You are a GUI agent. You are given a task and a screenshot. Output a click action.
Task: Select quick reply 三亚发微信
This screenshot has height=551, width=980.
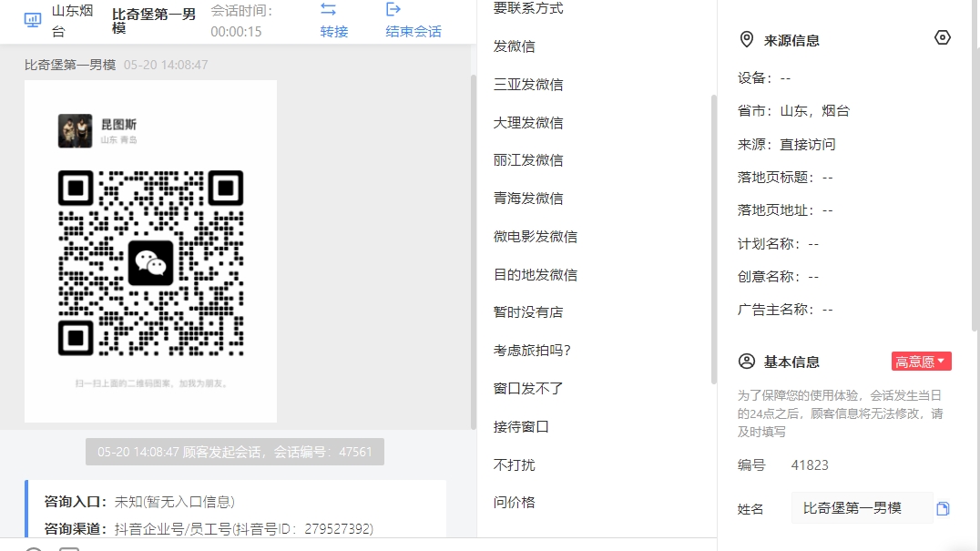[x=528, y=85]
